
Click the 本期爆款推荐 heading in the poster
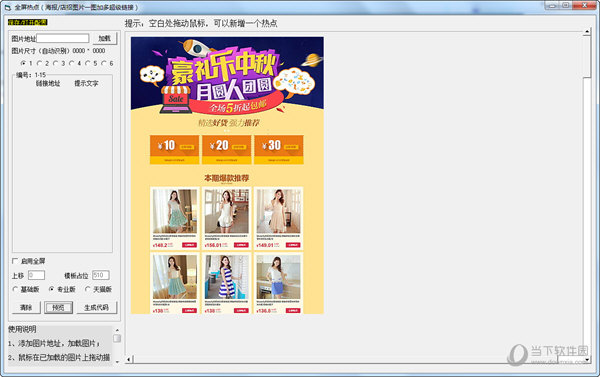click(x=227, y=178)
